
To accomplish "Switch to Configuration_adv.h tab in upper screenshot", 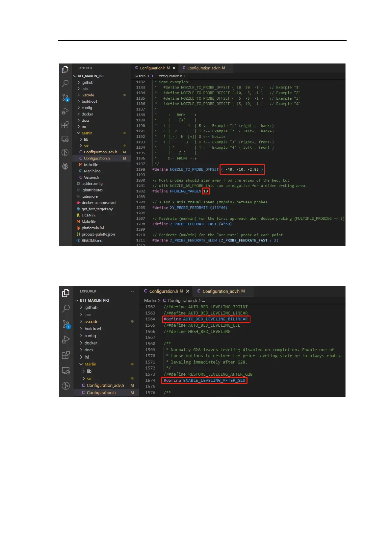I will tap(205, 68).
